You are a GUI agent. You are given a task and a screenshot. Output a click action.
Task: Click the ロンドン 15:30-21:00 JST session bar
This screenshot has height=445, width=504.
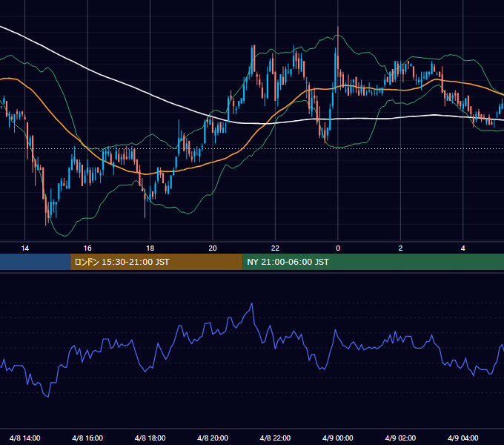(156, 262)
